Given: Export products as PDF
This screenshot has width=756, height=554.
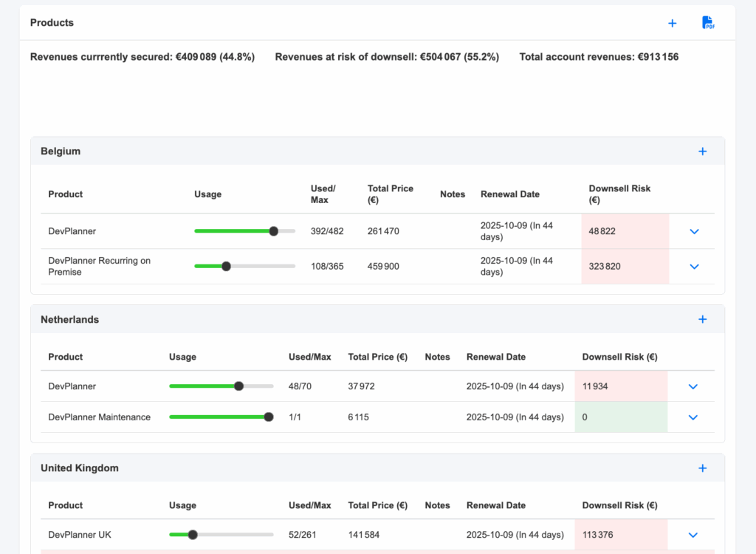Looking at the screenshot, I should (708, 23).
